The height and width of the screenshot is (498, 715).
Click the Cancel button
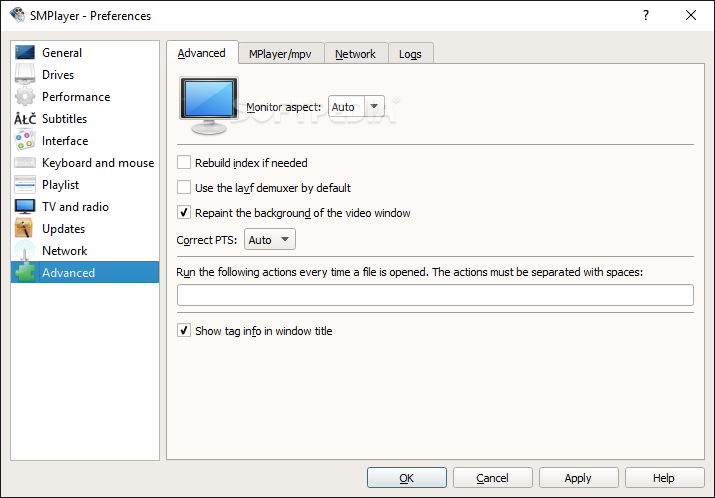coord(492,477)
